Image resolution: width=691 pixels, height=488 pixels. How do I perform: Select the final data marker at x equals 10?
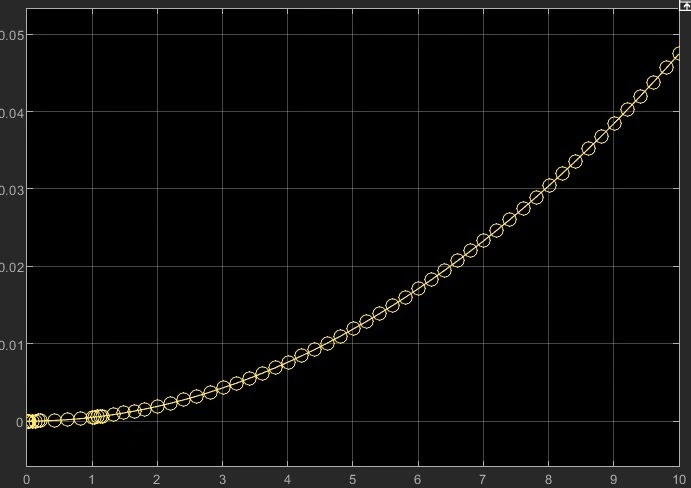tap(679, 55)
